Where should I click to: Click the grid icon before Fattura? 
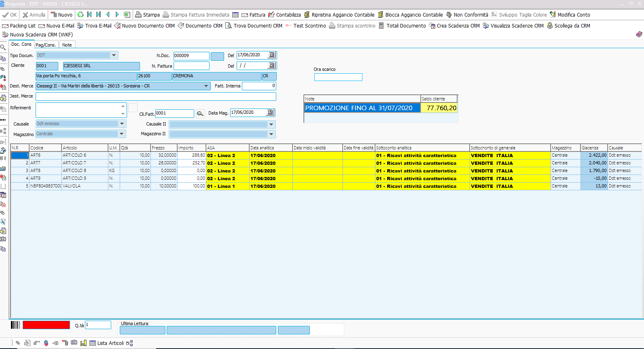click(x=235, y=15)
